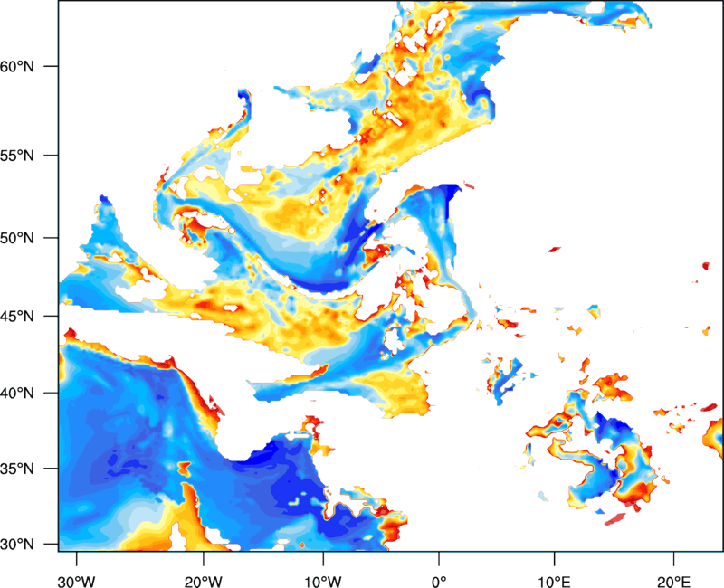Screen dimensions: 724x588
Task: Click the 50°N axis label
Action: (17, 238)
